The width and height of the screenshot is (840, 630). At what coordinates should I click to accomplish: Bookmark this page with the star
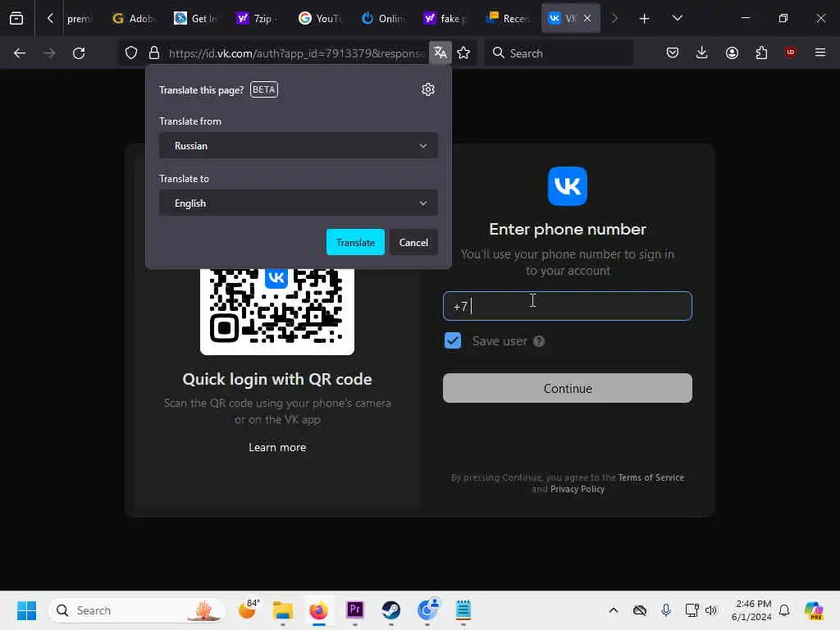pos(464,53)
